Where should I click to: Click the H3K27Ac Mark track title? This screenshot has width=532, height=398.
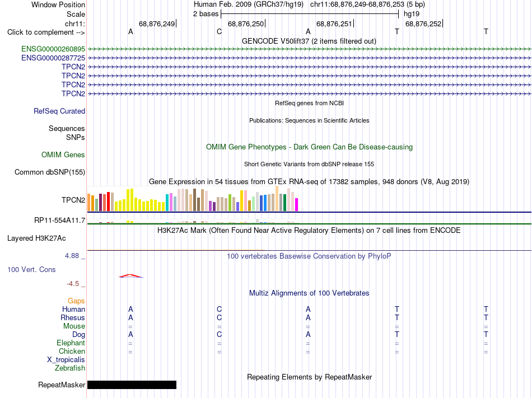tap(309, 231)
